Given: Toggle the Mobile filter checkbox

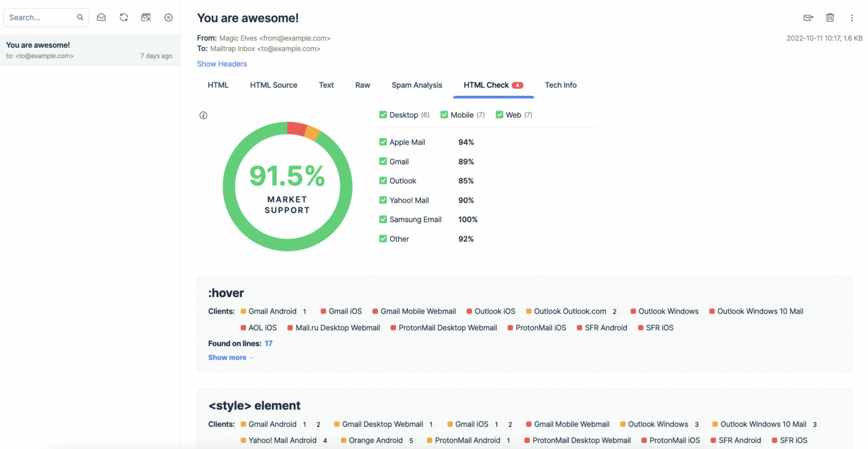Looking at the screenshot, I should pos(444,115).
